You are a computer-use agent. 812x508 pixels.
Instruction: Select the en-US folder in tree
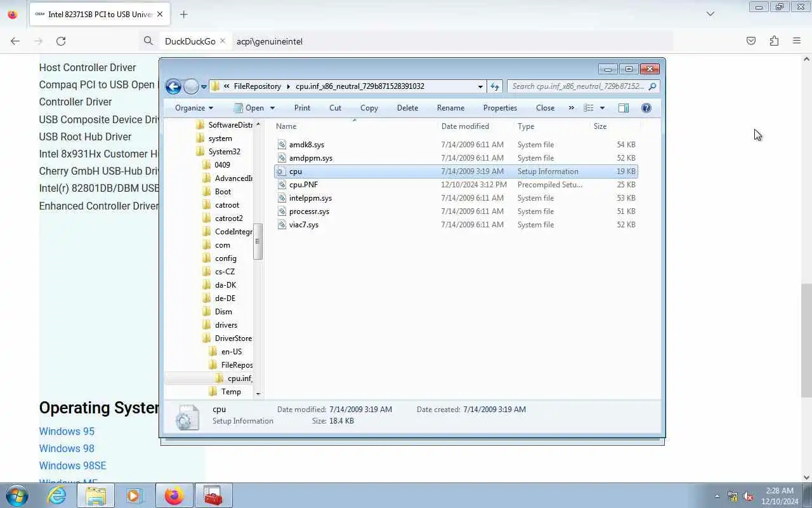coord(231,352)
